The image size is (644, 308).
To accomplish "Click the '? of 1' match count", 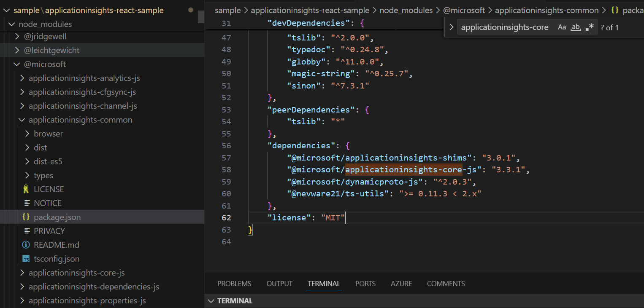I will (x=609, y=28).
